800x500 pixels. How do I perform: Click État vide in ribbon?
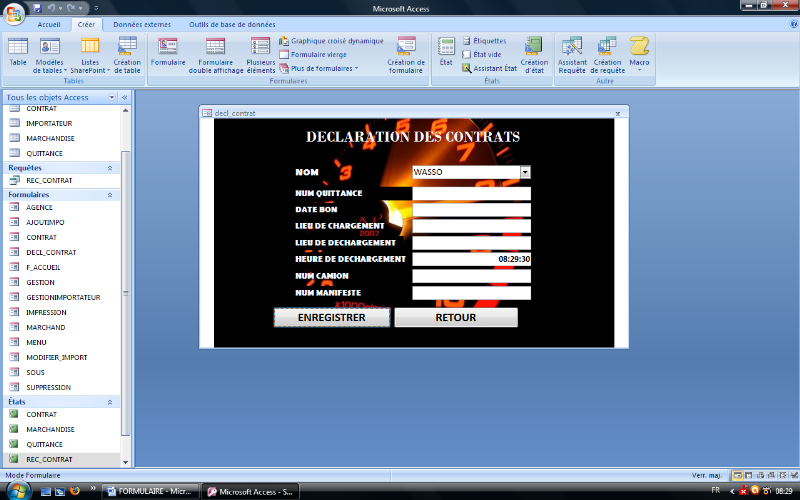click(482, 55)
